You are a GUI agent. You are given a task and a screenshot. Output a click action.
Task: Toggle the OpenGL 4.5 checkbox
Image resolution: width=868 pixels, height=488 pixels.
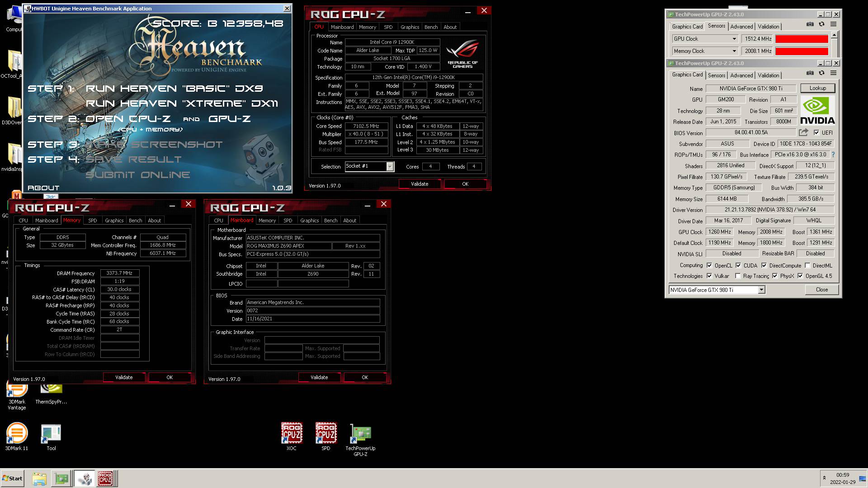pyautogui.click(x=800, y=276)
